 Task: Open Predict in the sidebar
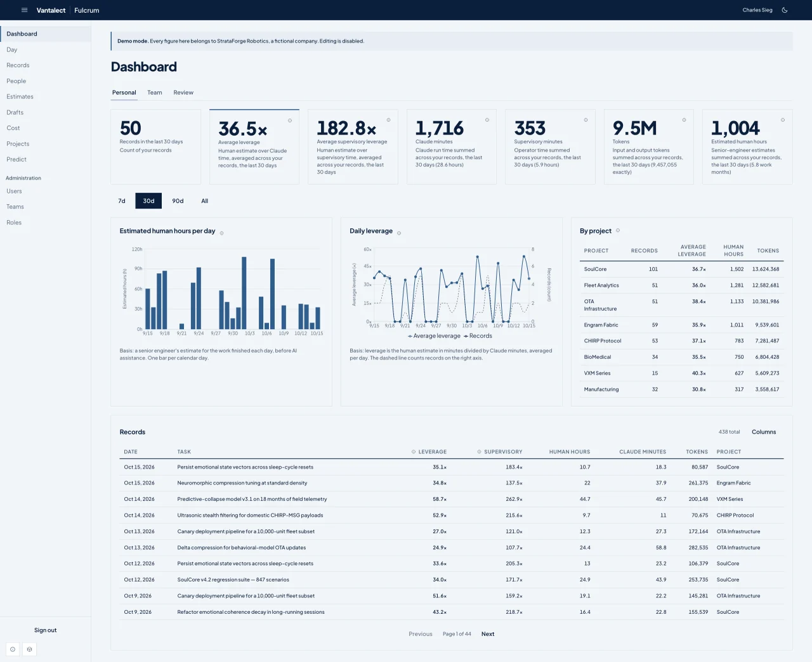coord(45,159)
